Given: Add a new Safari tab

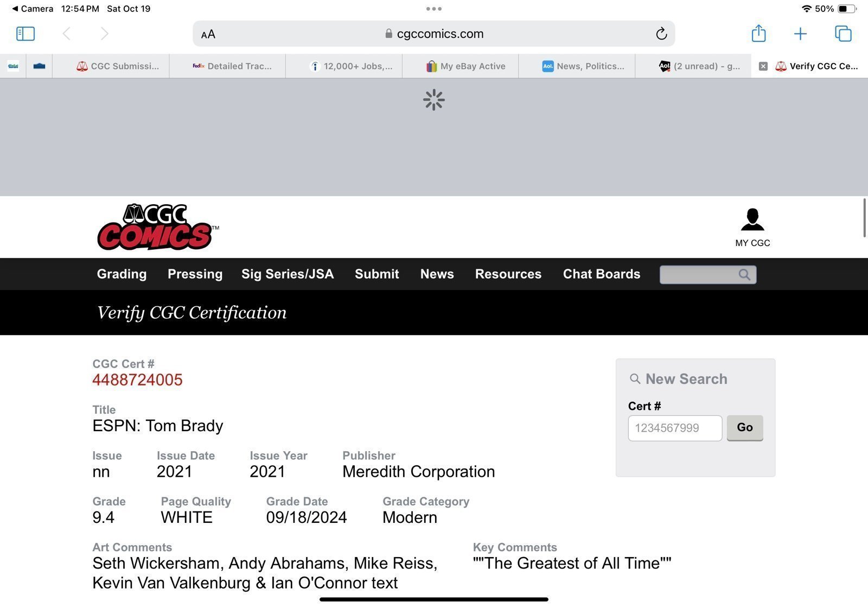Looking at the screenshot, I should point(800,34).
